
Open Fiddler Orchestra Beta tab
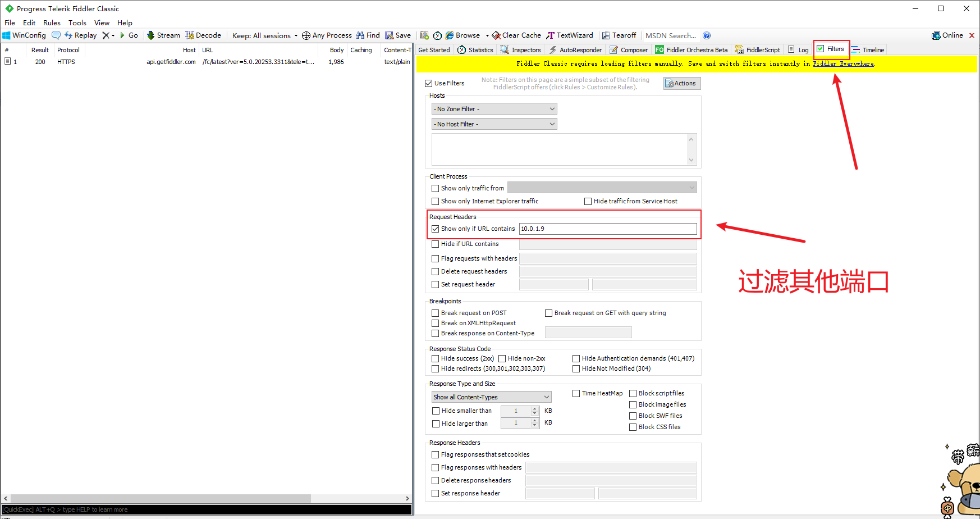[x=692, y=50]
